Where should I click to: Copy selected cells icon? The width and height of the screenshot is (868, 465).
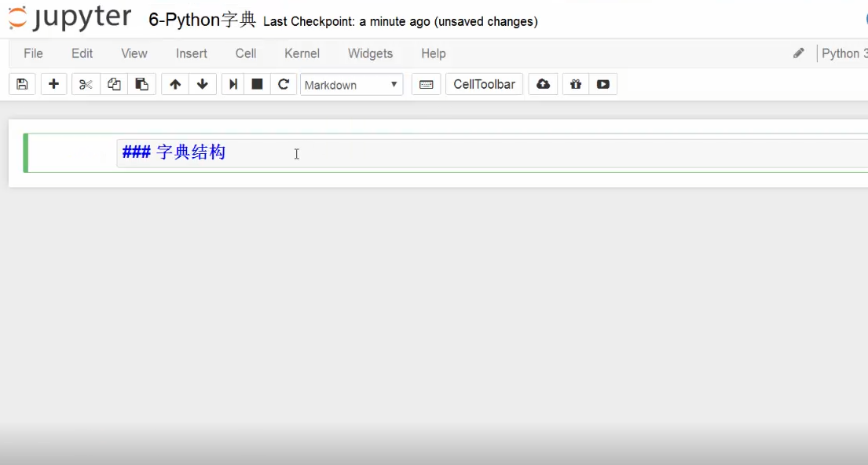pyautogui.click(x=114, y=85)
